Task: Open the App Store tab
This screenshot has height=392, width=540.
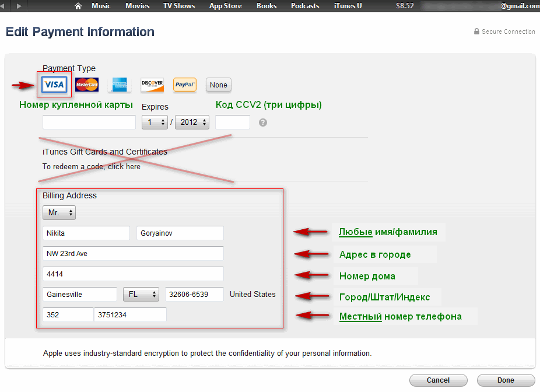Action: [226, 6]
